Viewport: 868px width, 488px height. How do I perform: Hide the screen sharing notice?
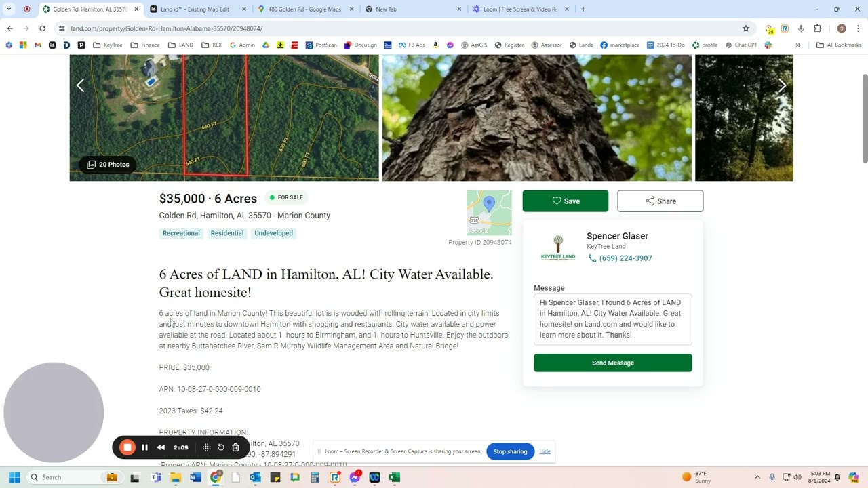click(545, 451)
